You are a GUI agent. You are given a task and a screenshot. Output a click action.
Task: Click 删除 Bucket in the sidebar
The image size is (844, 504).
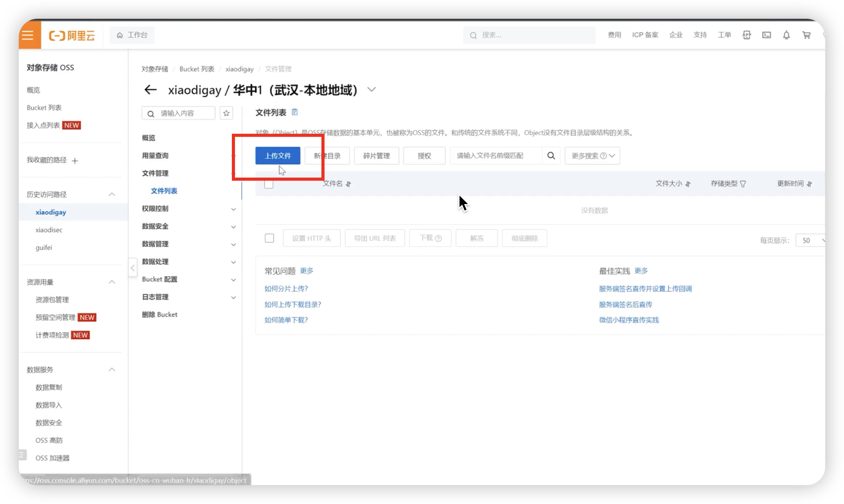(x=159, y=314)
